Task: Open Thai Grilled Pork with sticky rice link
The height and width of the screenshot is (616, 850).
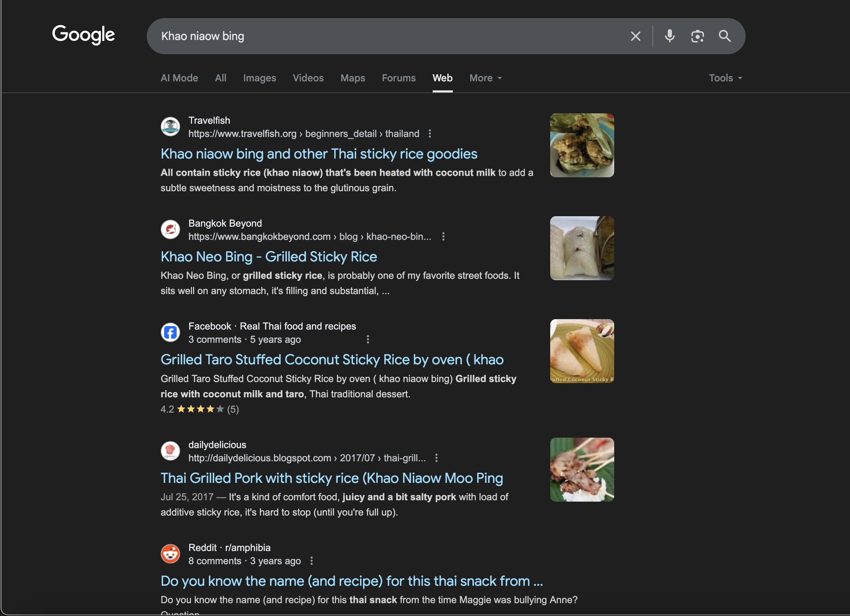Action: (331, 478)
